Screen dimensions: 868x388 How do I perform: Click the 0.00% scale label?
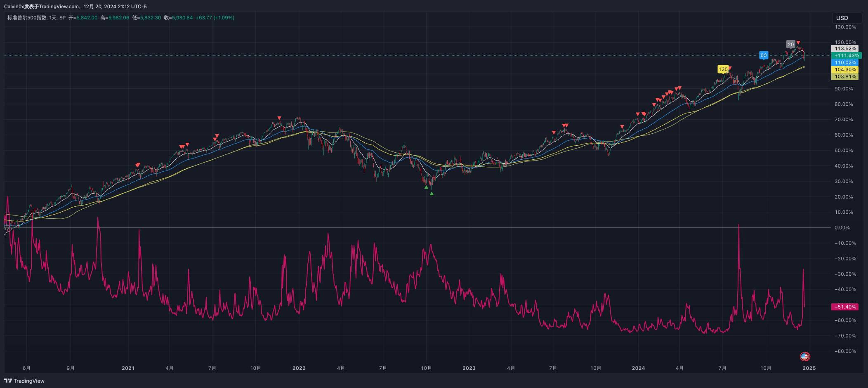[842, 227]
